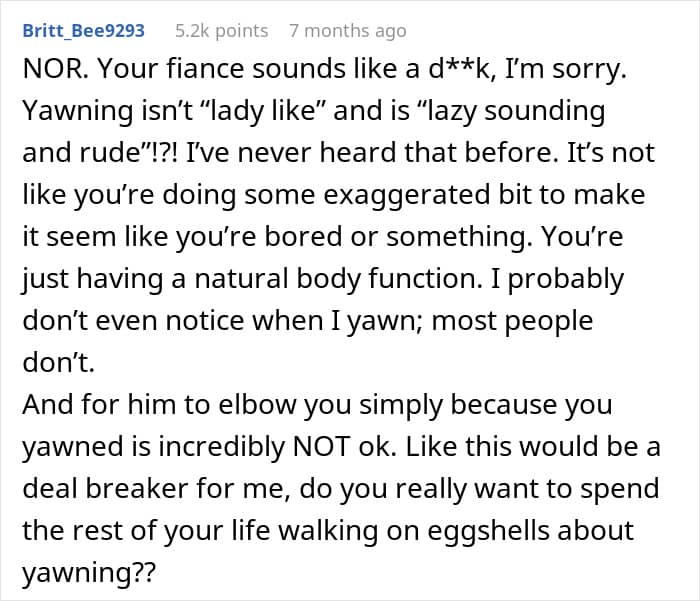Click the capitalized word NOT
Viewport: 700px width, 601px height.
pyautogui.click(x=321, y=447)
